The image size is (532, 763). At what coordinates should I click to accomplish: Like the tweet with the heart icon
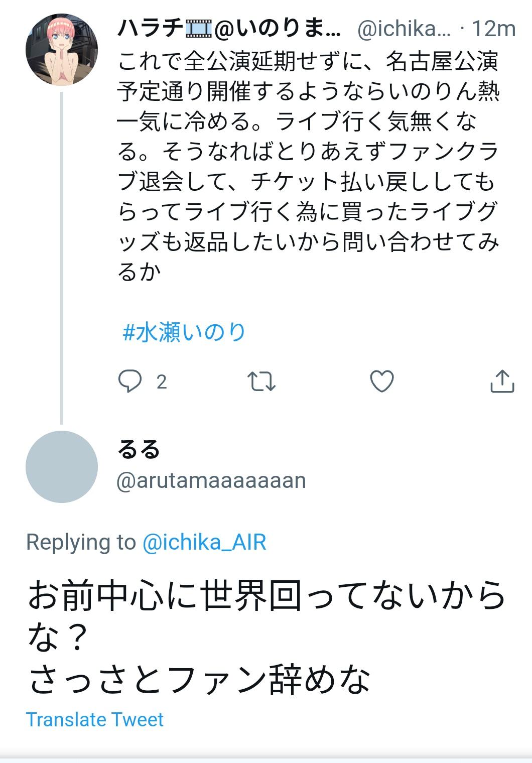[382, 381]
